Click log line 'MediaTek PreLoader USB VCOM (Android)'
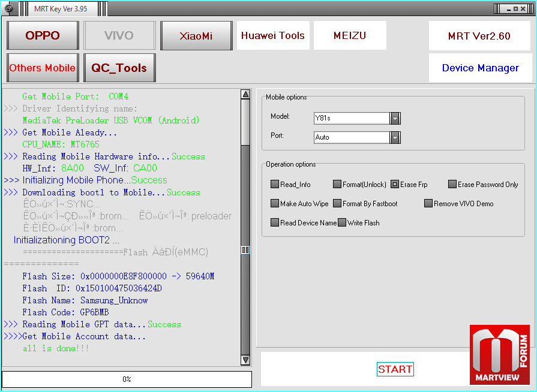The height and width of the screenshot is (392, 537). click(x=110, y=120)
